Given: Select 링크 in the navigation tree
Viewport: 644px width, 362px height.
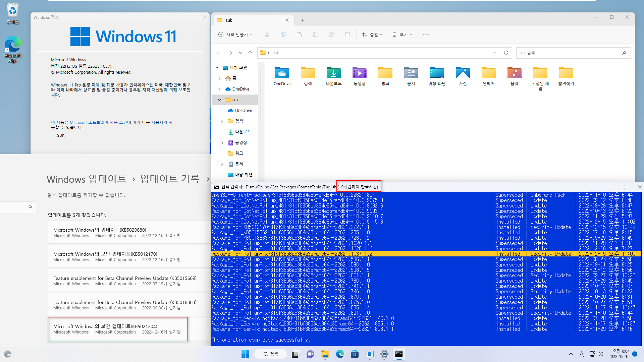Looking at the screenshot, I should point(235,154).
